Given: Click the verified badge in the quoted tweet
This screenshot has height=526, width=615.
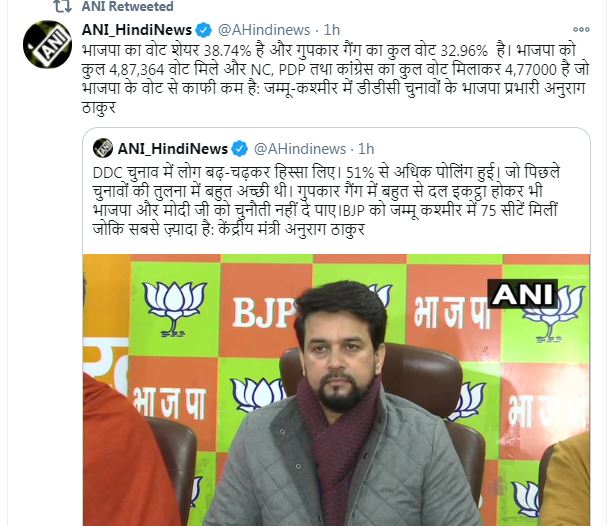Looking at the screenshot, I should pyautogui.click(x=240, y=149).
